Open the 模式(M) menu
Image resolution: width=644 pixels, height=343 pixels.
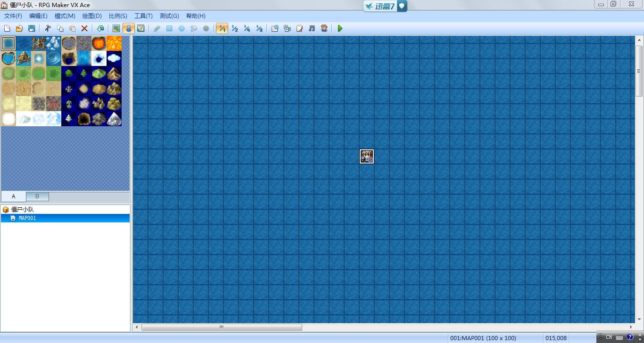(65, 16)
